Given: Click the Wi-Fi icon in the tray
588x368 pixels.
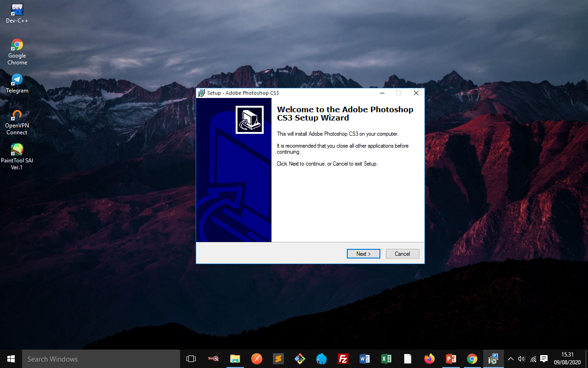Looking at the screenshot, I should 532,359.
